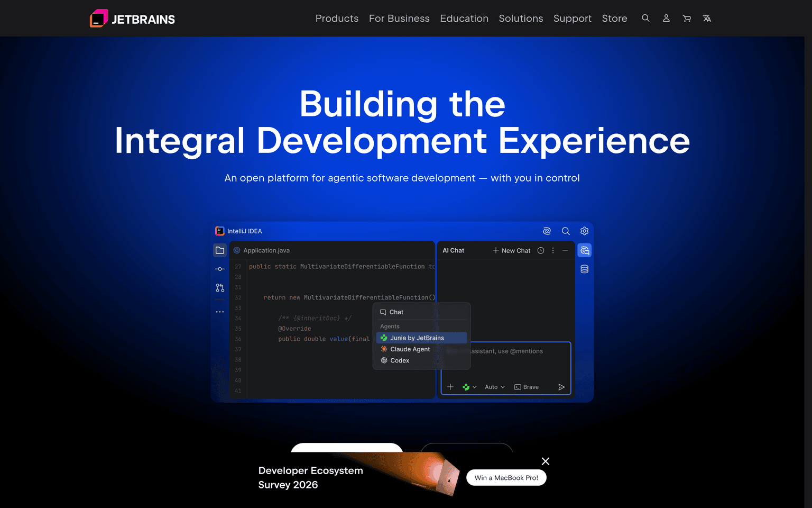Minimize the AI Chat panel
Viewport: 812px width, 508px height.
[x=565, y=250]
